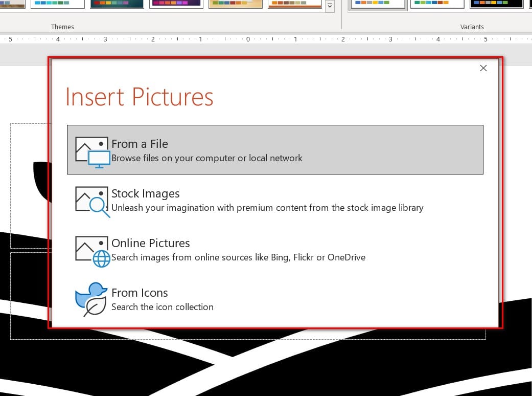
Task: Pick the "From Icons" option text
Action: 140,293
